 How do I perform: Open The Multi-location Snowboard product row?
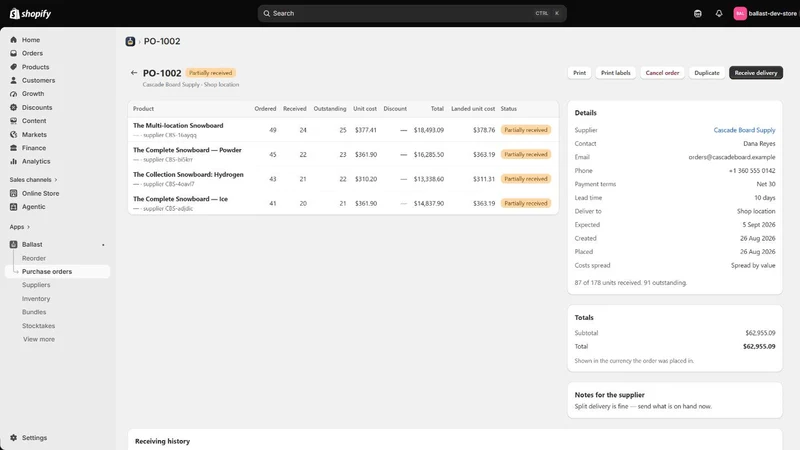(343, 130)
